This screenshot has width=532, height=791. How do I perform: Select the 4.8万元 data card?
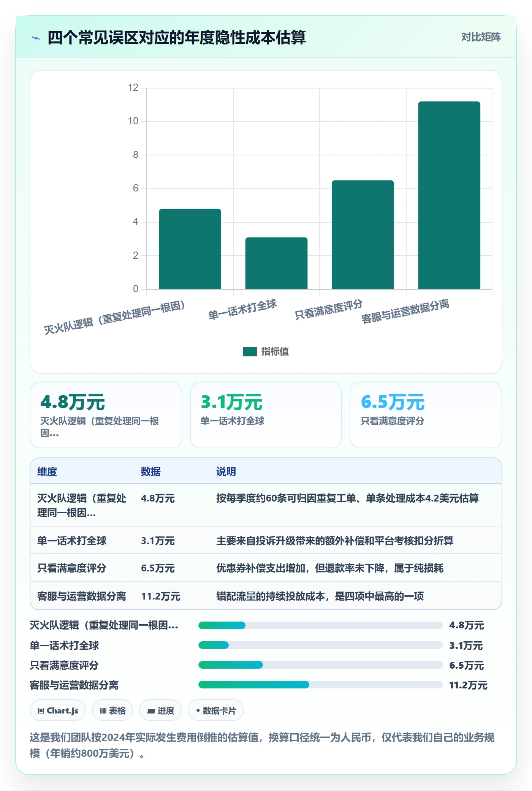click(106, 415)
